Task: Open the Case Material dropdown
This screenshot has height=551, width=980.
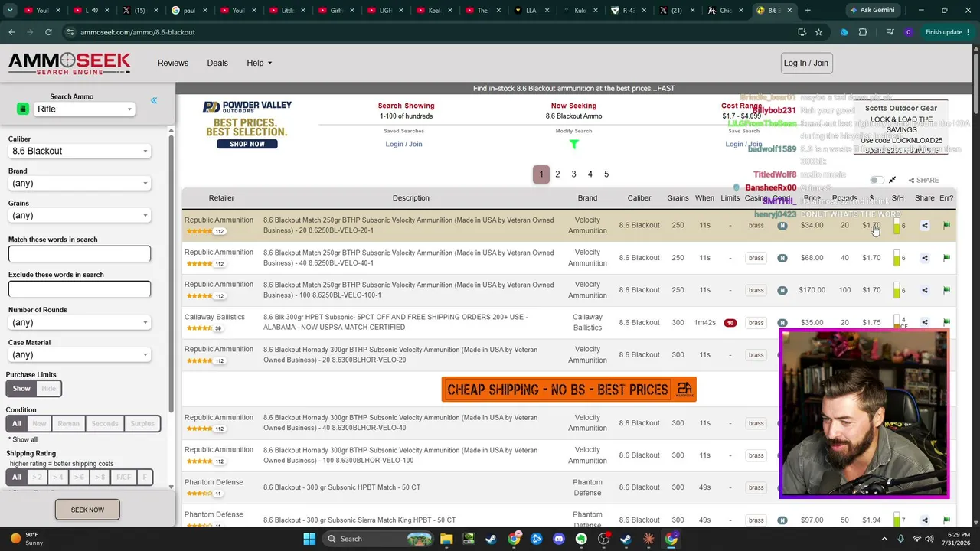Action: [80, 354]
